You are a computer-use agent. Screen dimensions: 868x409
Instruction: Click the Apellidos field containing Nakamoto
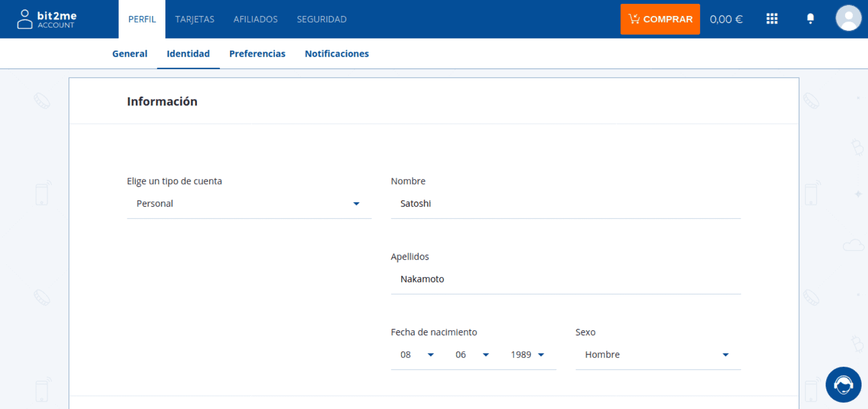coord(566,279)
